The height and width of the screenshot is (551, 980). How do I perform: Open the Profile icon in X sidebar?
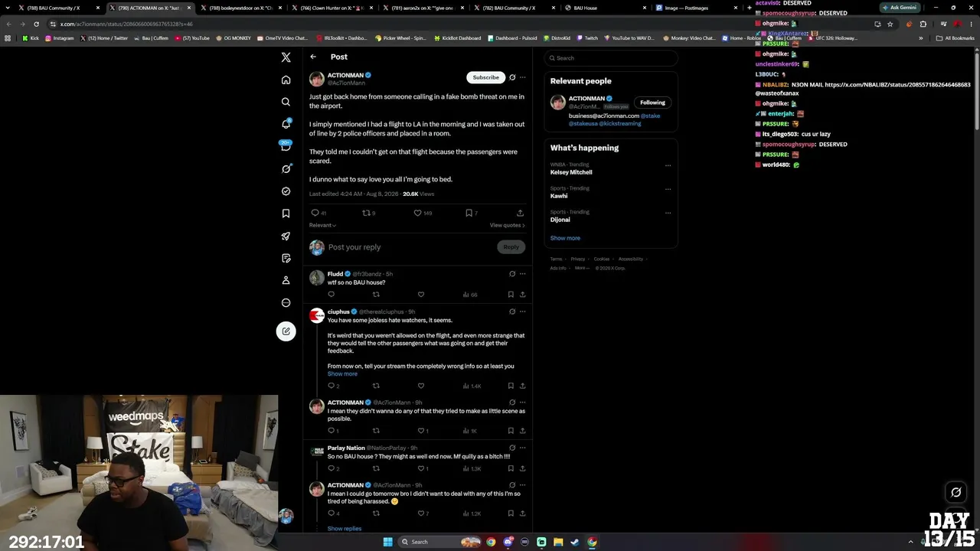286,280
